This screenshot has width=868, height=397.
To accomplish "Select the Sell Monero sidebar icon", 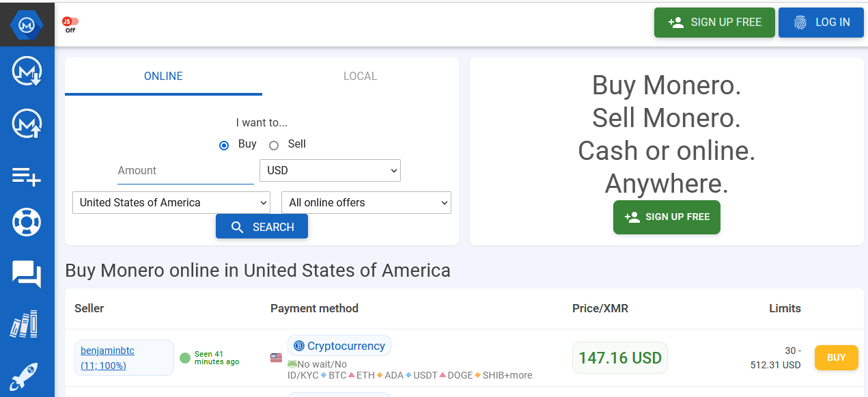I will coord(27,124).
